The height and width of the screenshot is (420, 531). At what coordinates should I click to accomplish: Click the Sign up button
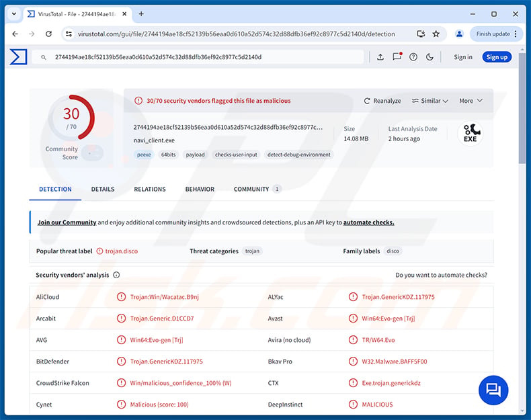[497, 57]
